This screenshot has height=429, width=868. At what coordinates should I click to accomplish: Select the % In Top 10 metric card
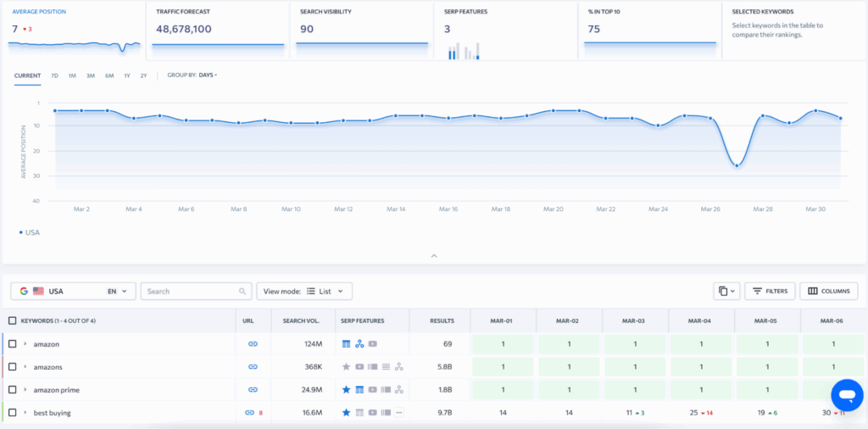649,30
